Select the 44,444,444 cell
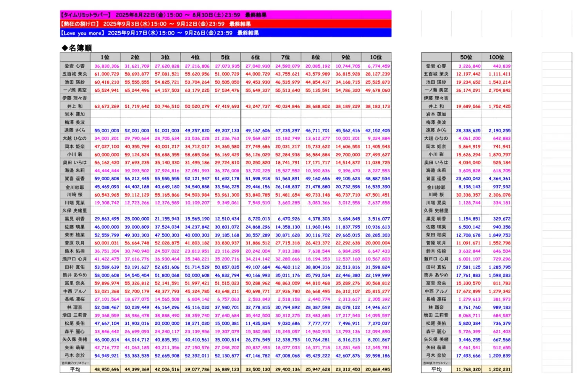This screenshot has width=588, height=385. 107,171
